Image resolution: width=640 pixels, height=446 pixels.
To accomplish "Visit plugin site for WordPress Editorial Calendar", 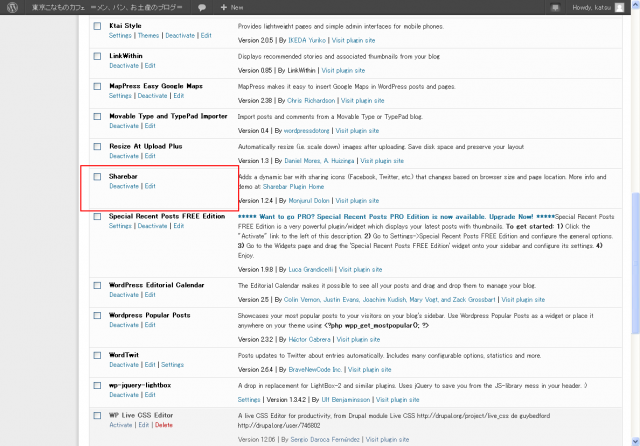I will coord(523,300).
